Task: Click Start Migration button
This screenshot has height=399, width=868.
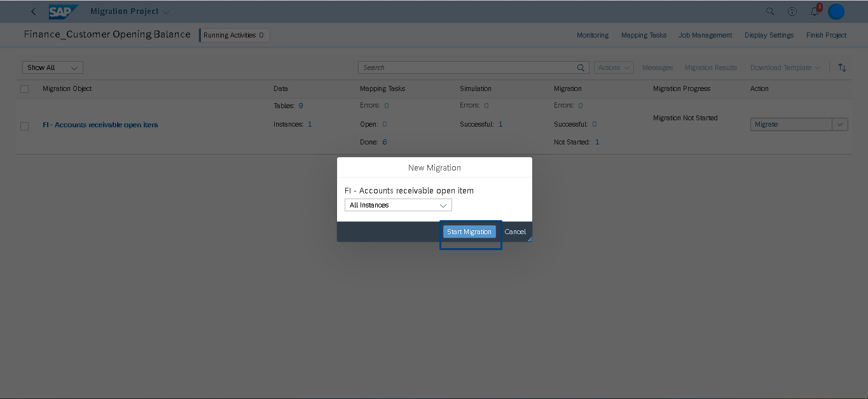Action: (x=469, y=232)
